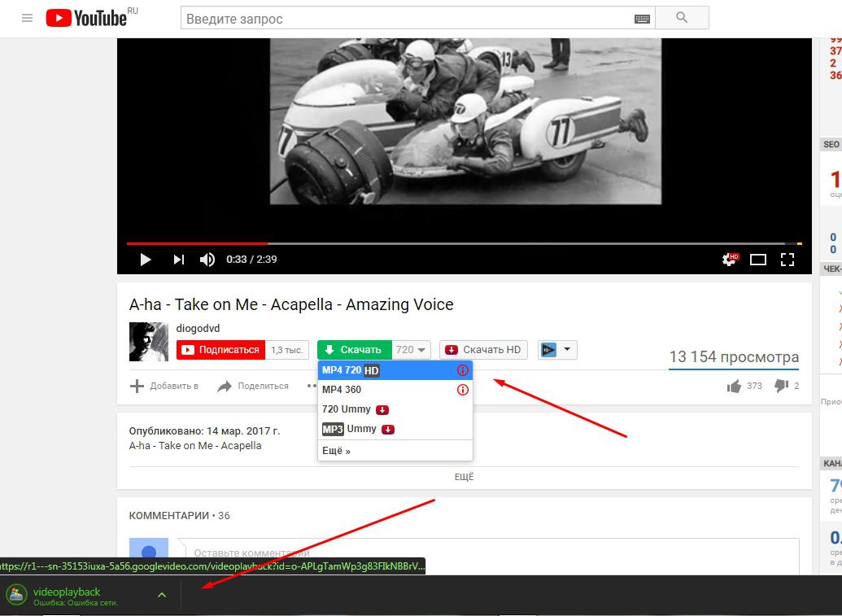This screenshot has width=842, height=616.
Task: Click the red download icon beside MP3 Ummy
Action: pyautogui.click(x=388, y=430)
